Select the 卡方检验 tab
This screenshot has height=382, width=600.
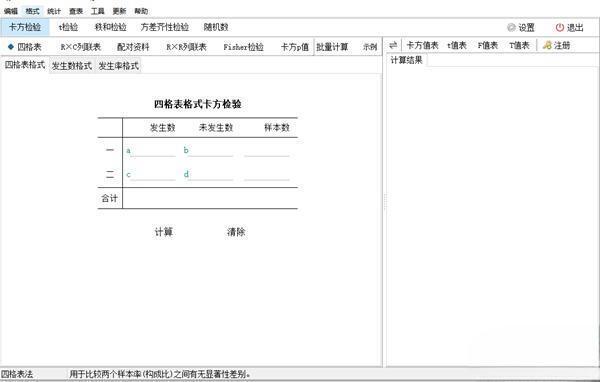tap(25, 27)
